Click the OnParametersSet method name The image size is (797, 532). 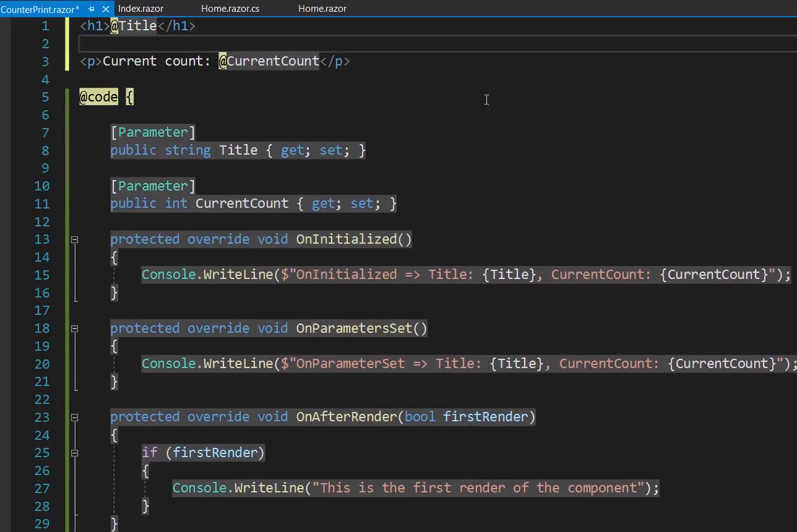(x=354, y=328)
